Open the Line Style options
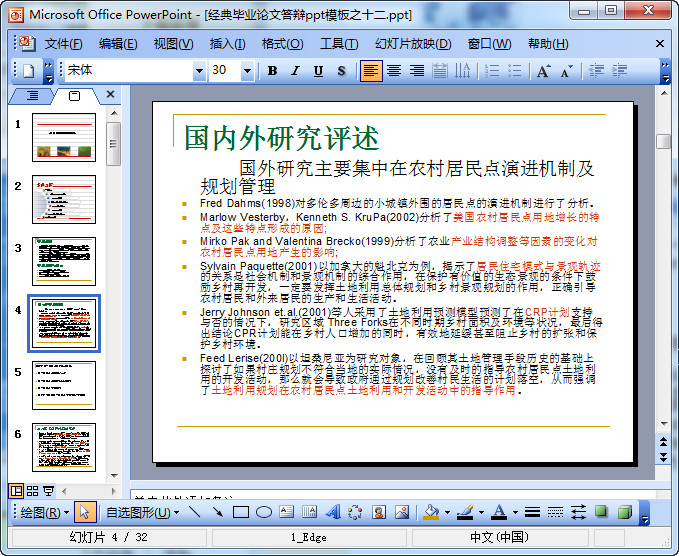The width and height of the screenshot is (679, 556). (x=532, y=512)
